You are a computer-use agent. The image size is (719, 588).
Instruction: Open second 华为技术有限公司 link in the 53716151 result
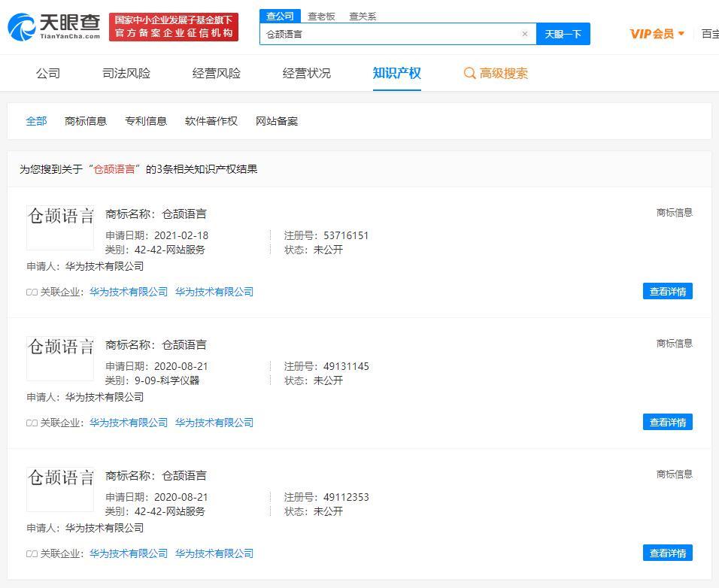(214, 292)
